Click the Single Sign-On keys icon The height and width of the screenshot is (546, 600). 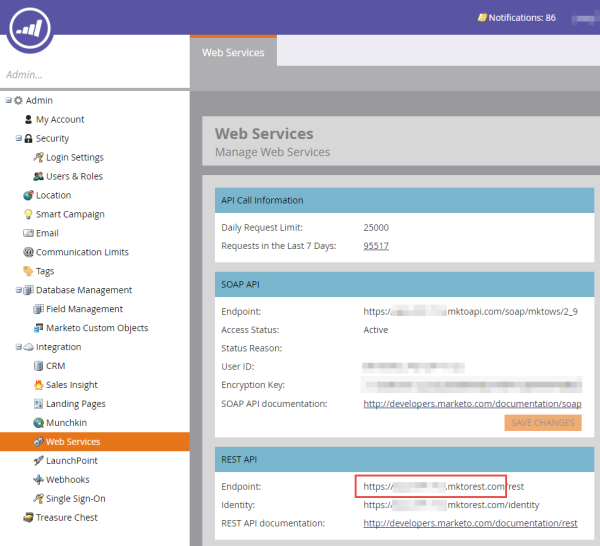(38, 499)
